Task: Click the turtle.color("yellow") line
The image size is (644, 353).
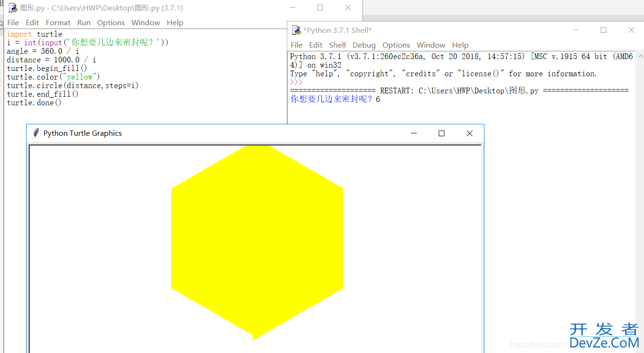Action: (x=53, y=77)
